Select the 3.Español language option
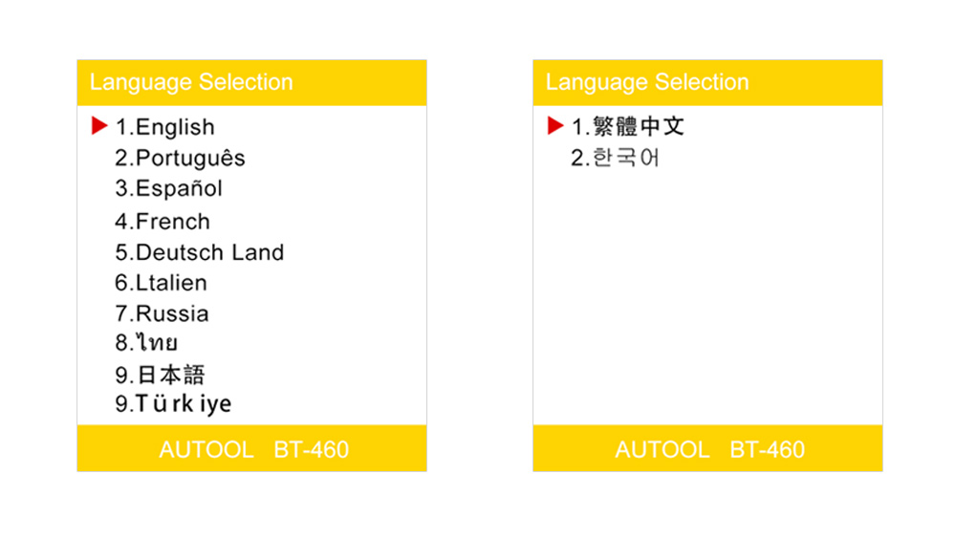 pyautogui.click(x=169, y=189)
